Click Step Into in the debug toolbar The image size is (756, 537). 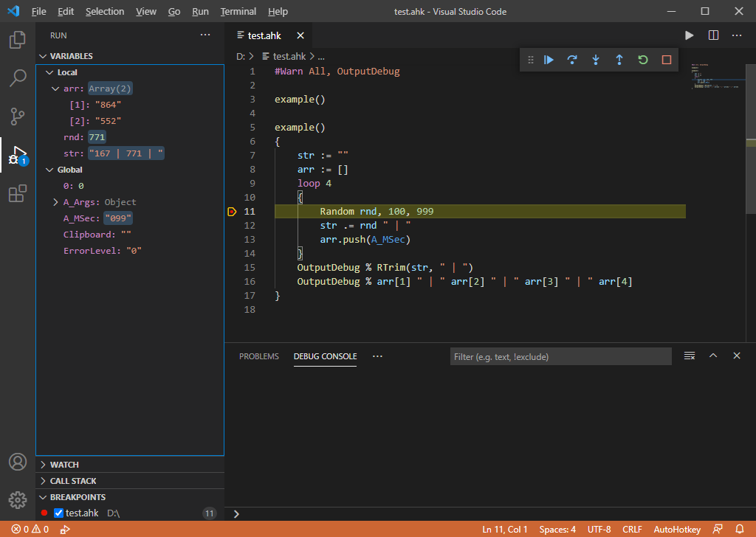click(596, 60)
